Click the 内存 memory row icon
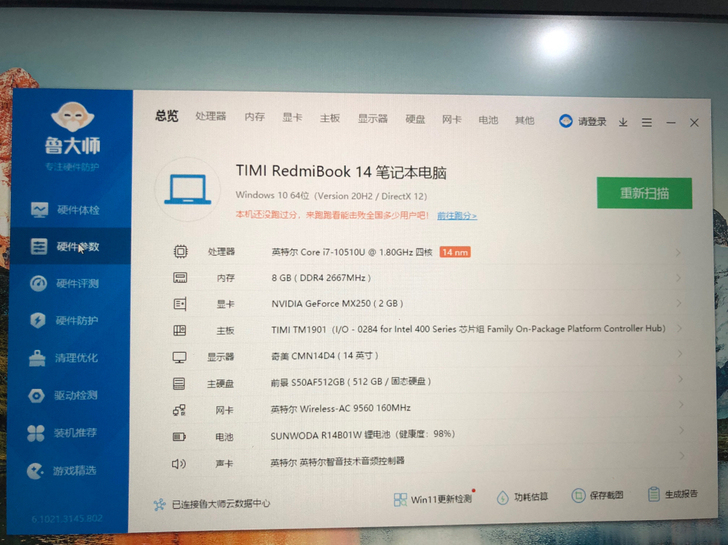Screen dimensions: 728x545 click(x=180, y=278)
